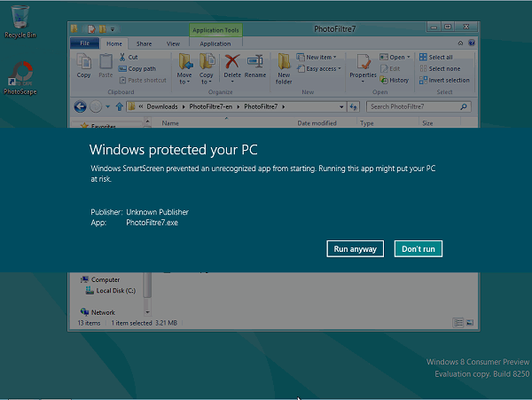Expand the Easy access dropdown
The width and height of the screenshot is (532, 400).
click(x=318, y=68)
